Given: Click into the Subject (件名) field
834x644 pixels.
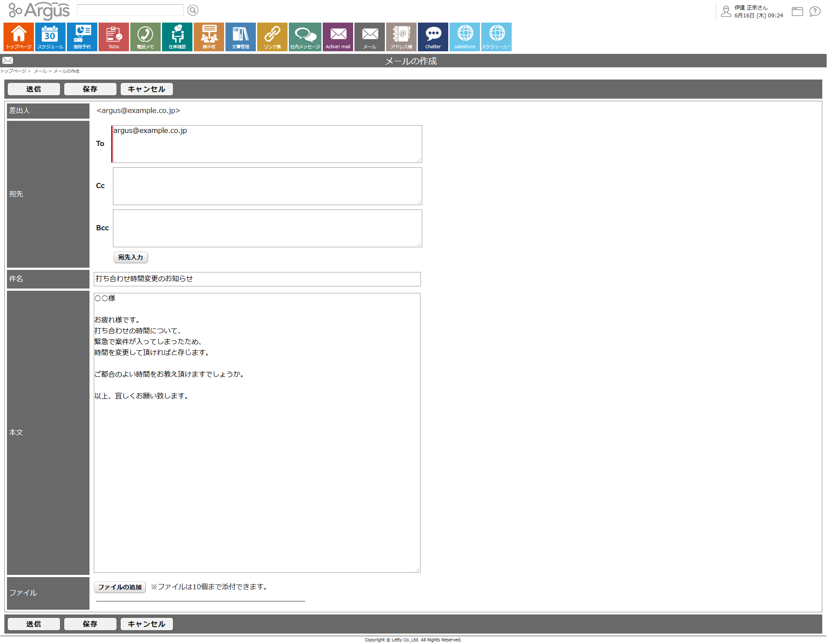Looking at the screenshot, I should point(257,279).
